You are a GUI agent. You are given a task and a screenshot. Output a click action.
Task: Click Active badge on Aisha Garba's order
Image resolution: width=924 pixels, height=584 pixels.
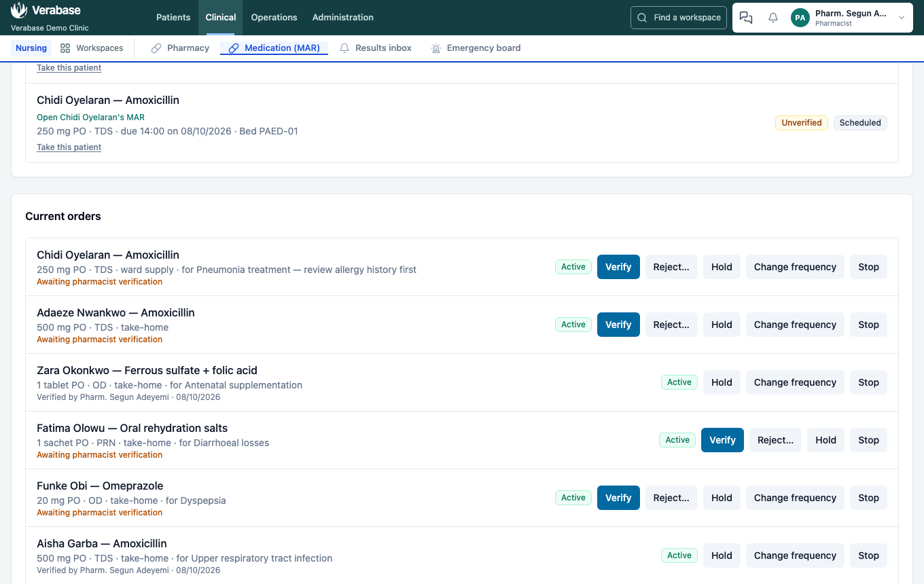click(679, 555)
